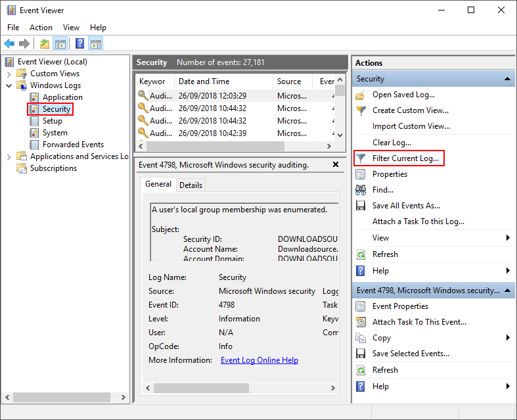
Task: Click the key icon of 12:03:29 event
Action: coord(143,96)
